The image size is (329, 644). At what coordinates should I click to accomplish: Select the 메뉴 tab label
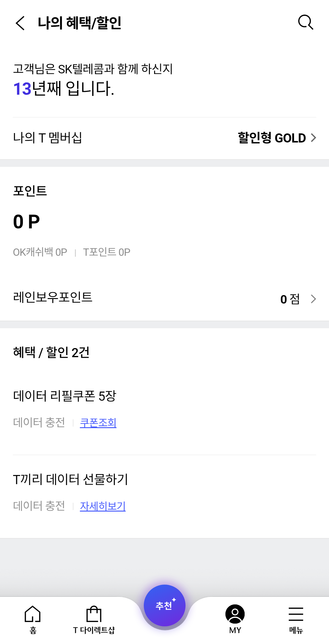coord(296,630)
